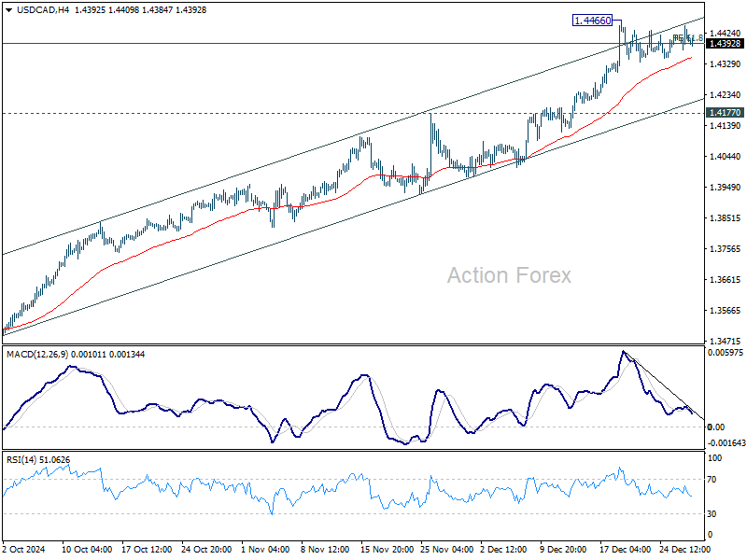747x560 pixels.
Task: Click the 2 Oct 2024 time axis label
Action: click(x=24, y=549)
